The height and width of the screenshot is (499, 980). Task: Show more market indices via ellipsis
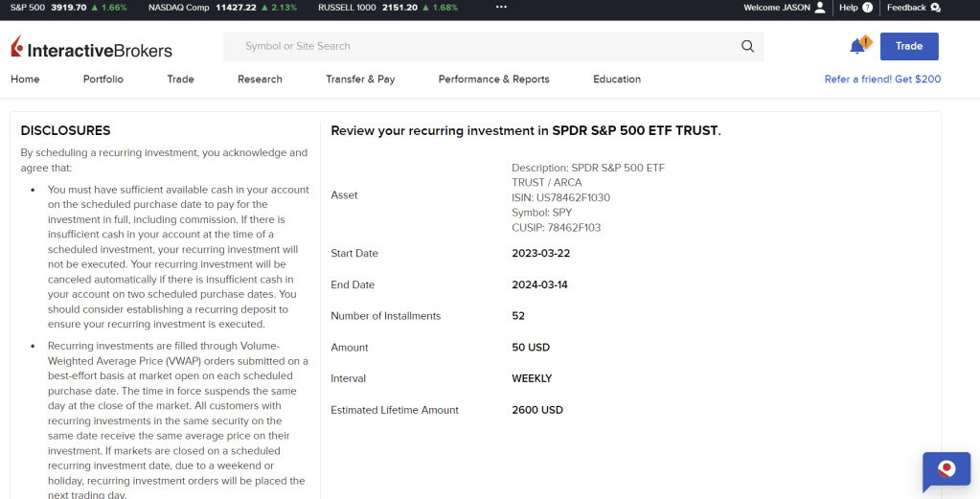[x=501, y=8]
